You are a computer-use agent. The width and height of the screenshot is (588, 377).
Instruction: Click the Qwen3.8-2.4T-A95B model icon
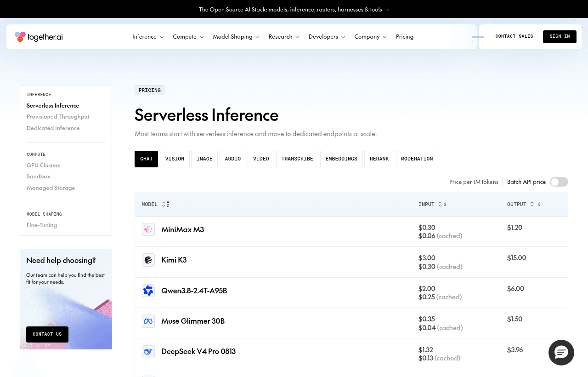[x=148, y=291]
